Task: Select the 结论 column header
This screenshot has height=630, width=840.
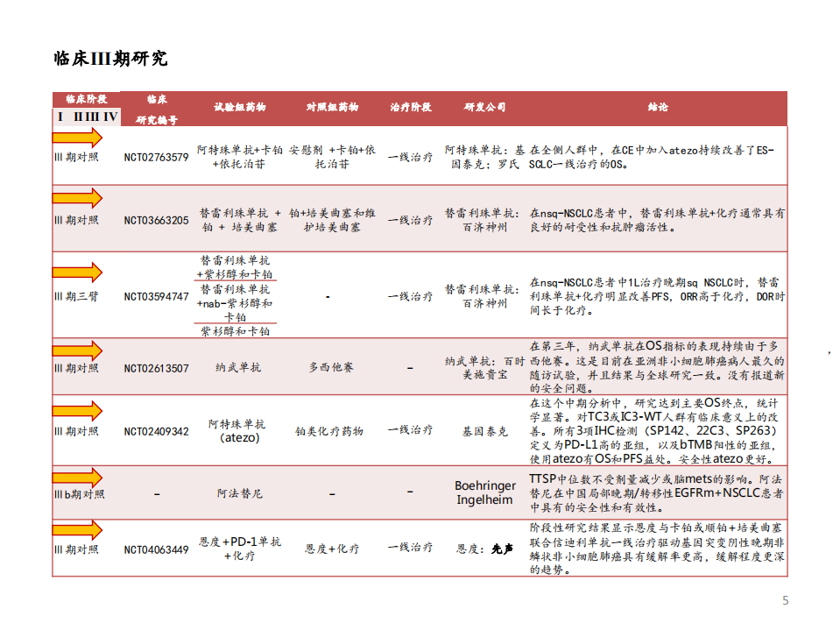Action: click(x=658, y=108)
